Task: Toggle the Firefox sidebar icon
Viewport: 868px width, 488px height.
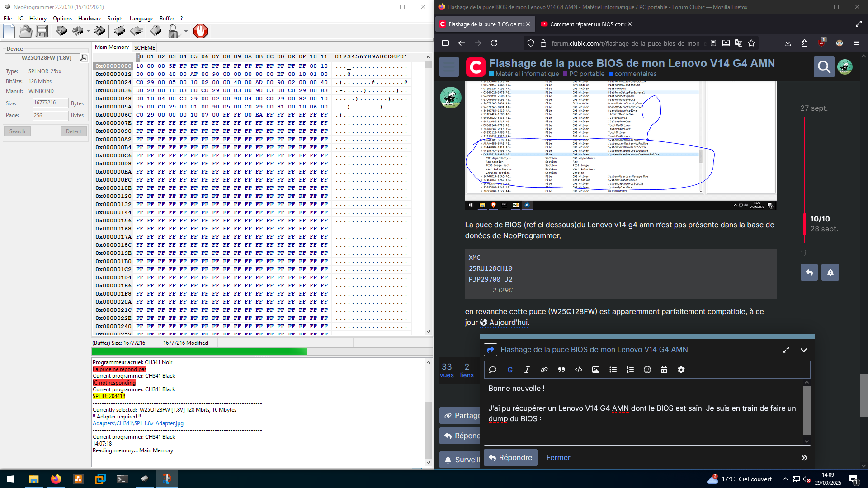Action: 445,43
